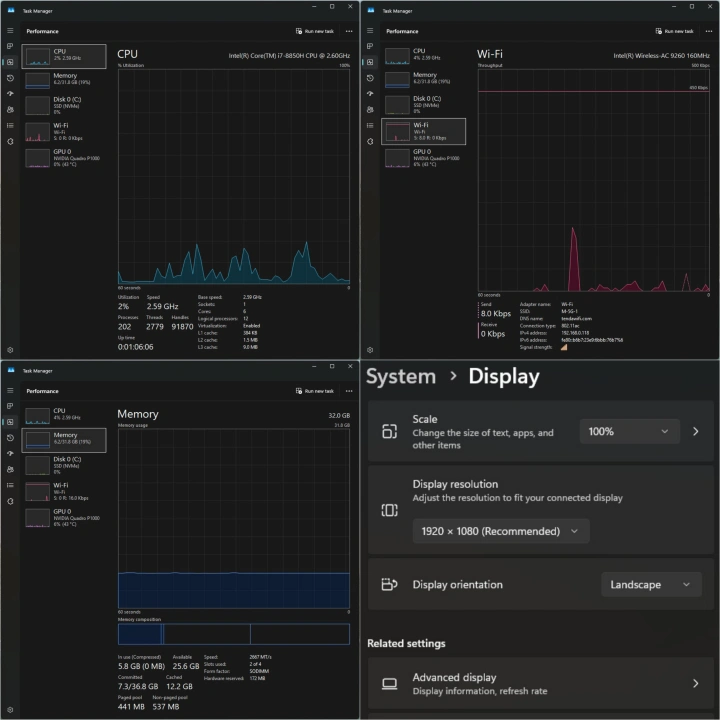Open Processes page in the CPU Task Manager window

[x=9, y=46]
